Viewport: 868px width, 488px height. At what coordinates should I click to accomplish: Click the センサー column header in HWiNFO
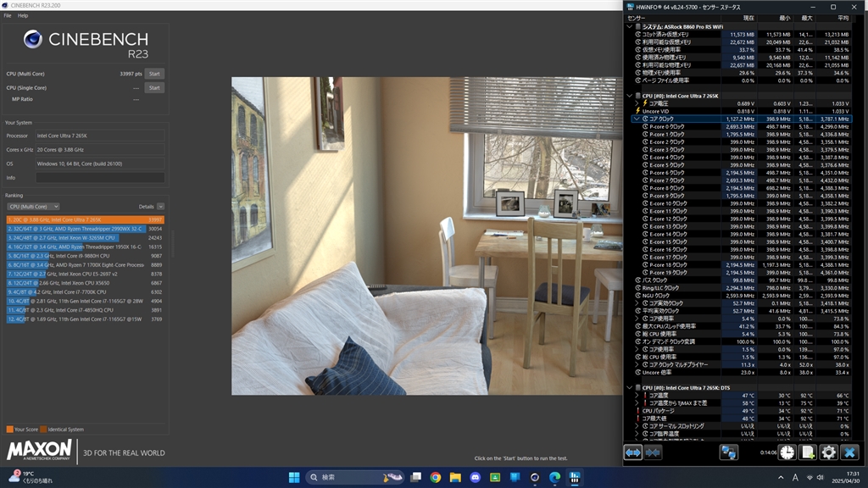637,19
